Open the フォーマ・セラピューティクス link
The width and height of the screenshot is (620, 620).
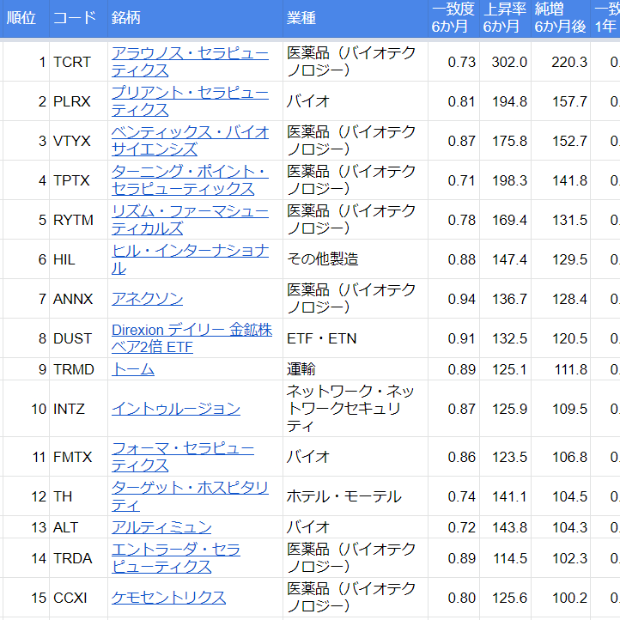click(x=183, y=457)
